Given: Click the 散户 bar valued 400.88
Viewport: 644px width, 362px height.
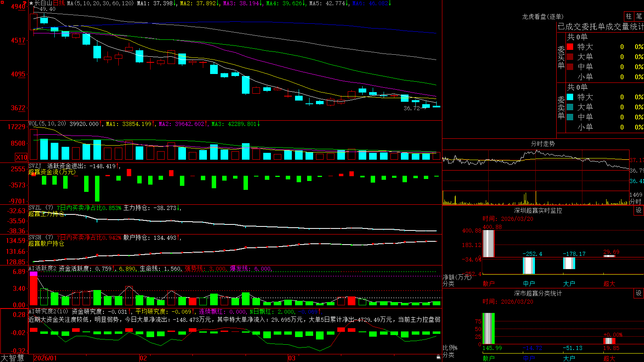Looking at the screenshot, I should pos(488,243).
